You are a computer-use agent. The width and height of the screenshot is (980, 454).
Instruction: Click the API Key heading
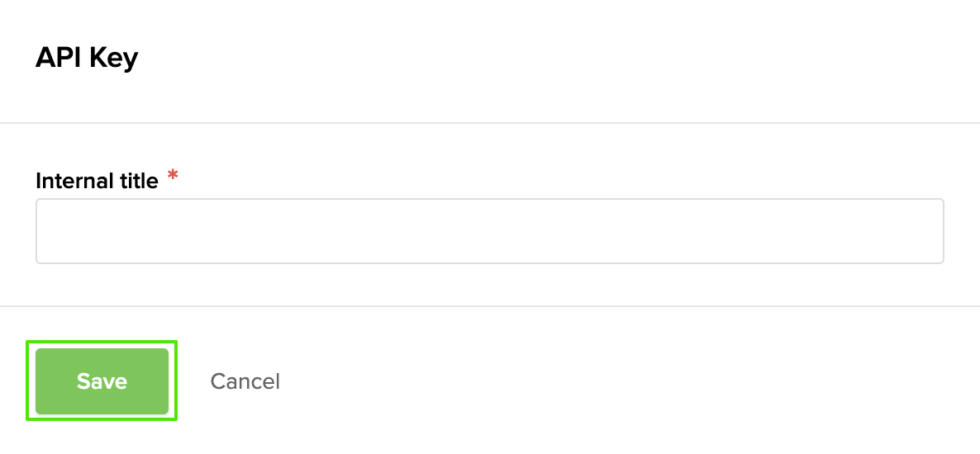87,58
